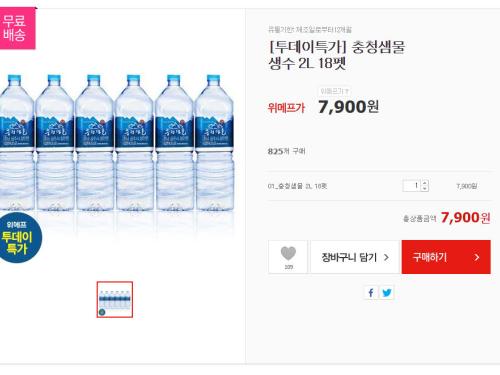Click the Facebook share icon
The image size is (500, 375).
(x=371, y=293)
